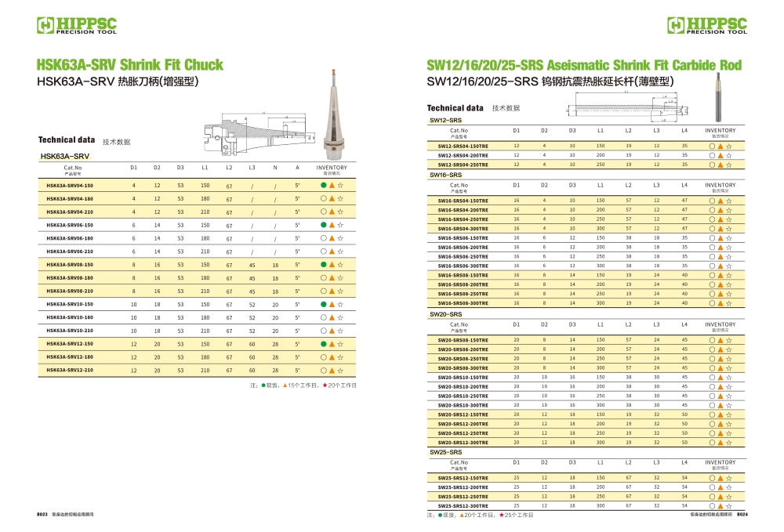Click the green stock dot for HSK63A-SRV10-150

pos(324,304)
